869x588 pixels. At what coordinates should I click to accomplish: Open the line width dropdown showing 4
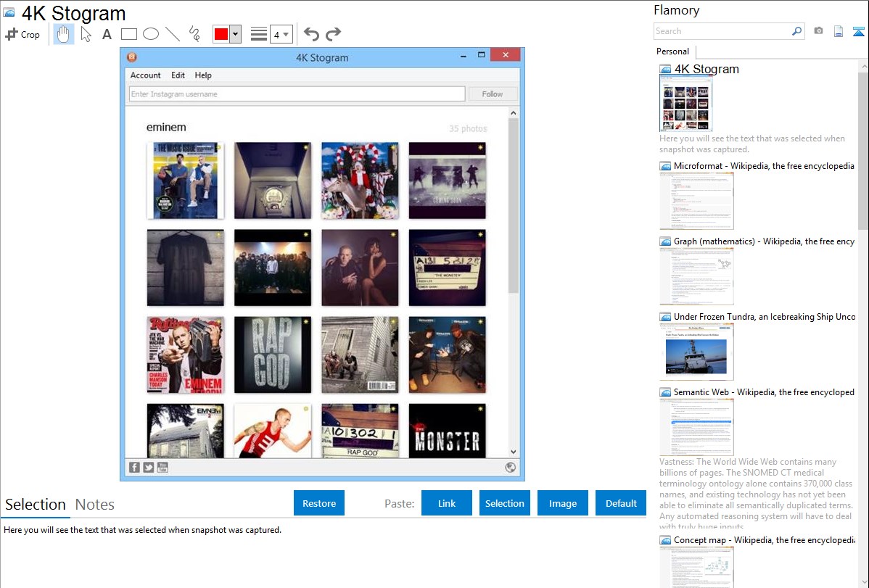click(281, 34)
